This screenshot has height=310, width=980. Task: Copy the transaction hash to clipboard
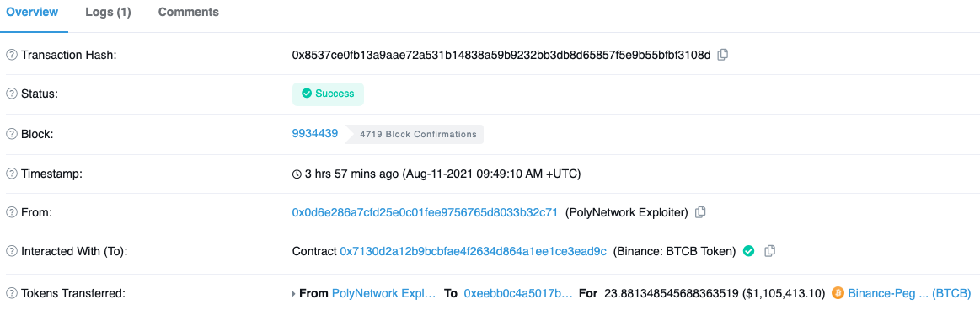point(722,55)
